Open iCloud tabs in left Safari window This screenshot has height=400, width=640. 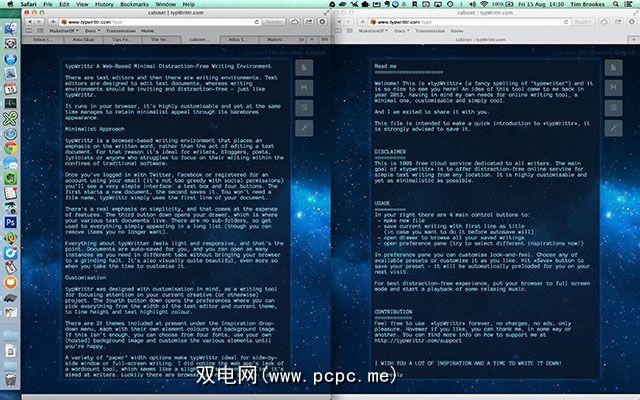pyautogui.click(x=295, y=22)
